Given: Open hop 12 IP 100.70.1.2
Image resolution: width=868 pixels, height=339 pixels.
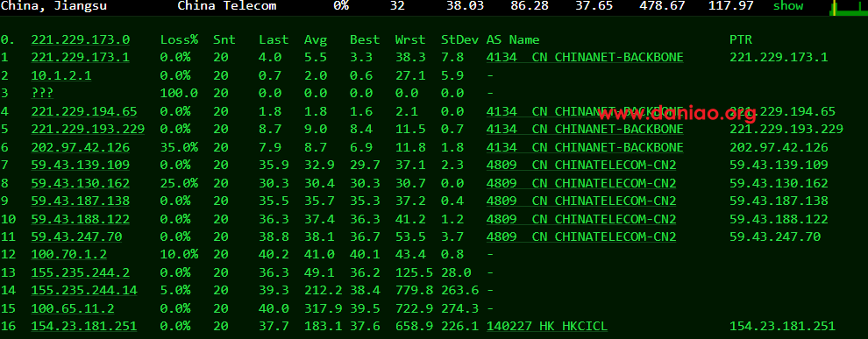Looking at the screenshot, I should pos(69,254).
